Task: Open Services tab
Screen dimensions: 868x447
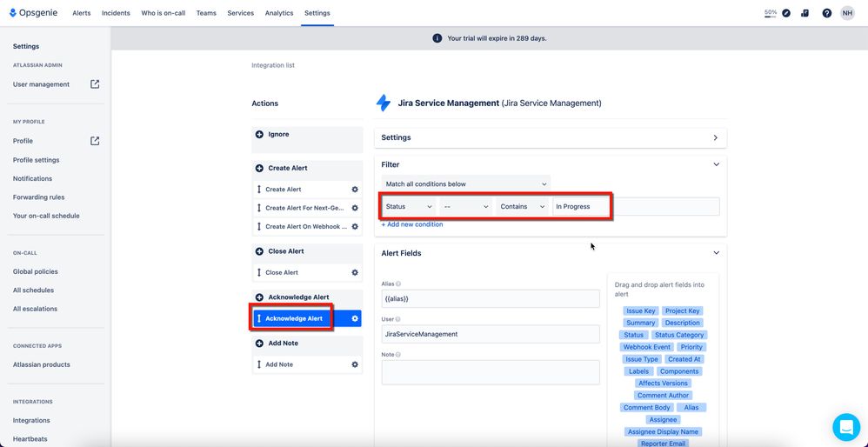Action: 240,13
